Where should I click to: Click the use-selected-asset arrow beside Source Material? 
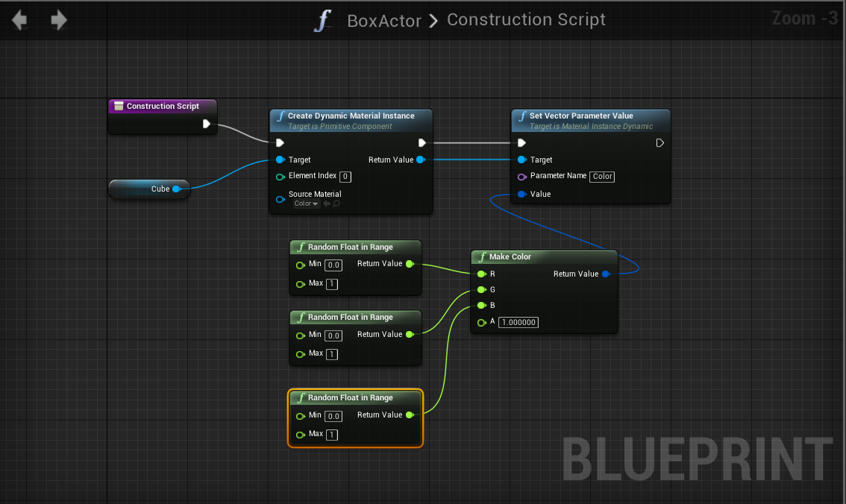327,204
